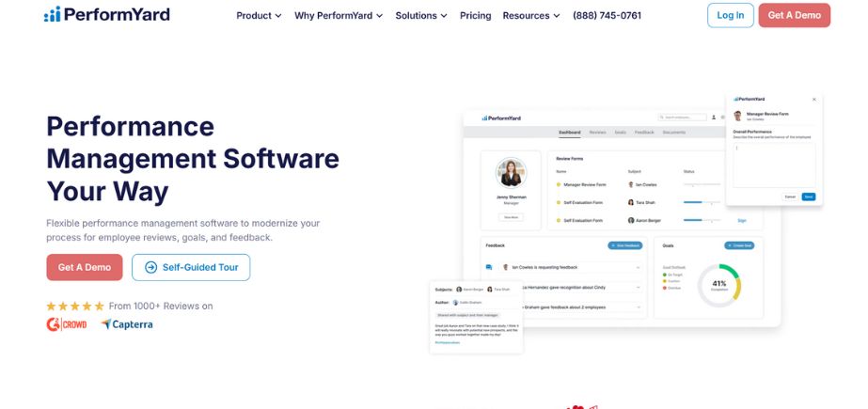Viewport: 868px width, 409px height.
Task: Start the Self-Guided Tour
Action: point(191,267)
